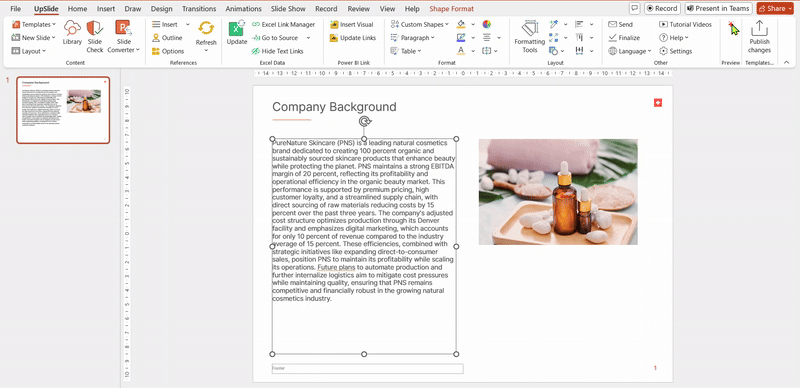The image size is (800, 388).
Task: Open the comments pane icon
Action: tap(635, 8)
